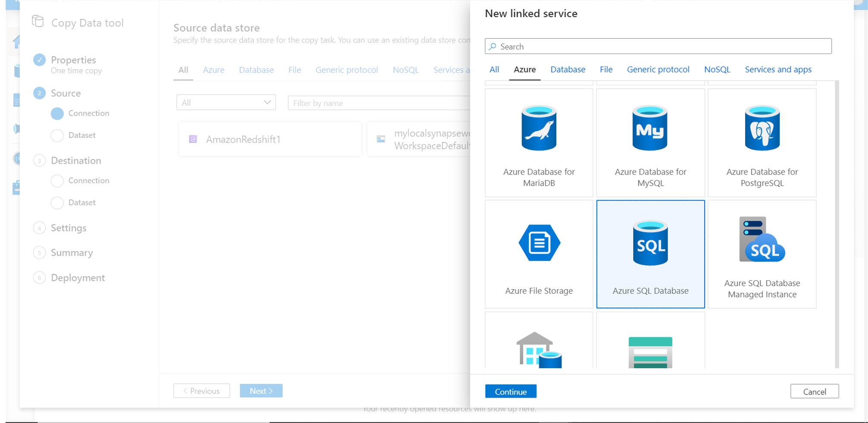Click the Cancel button
This screenshot has height=423, width=868.
(x=815, y=391)
